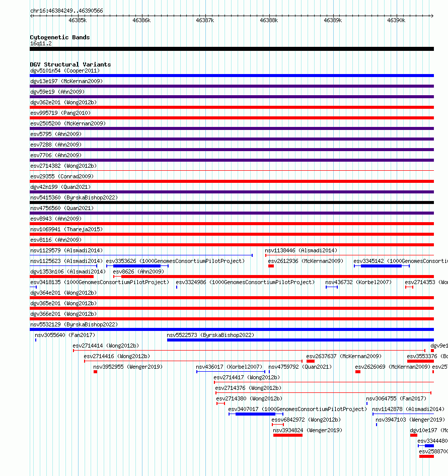Click the right arrow on the ruler
The image size is (448, 476).
tap(432, 16)
